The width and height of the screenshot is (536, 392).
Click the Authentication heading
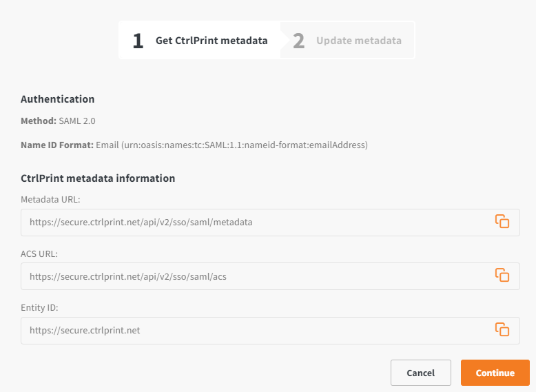[x=57, y=99]
